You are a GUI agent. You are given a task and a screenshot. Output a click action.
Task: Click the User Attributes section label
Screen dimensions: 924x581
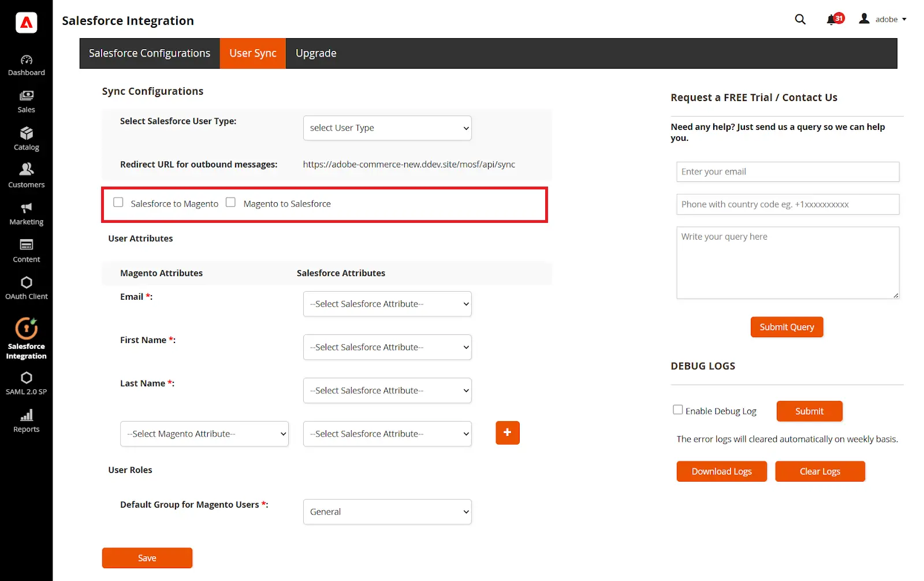tap(140, 239)
